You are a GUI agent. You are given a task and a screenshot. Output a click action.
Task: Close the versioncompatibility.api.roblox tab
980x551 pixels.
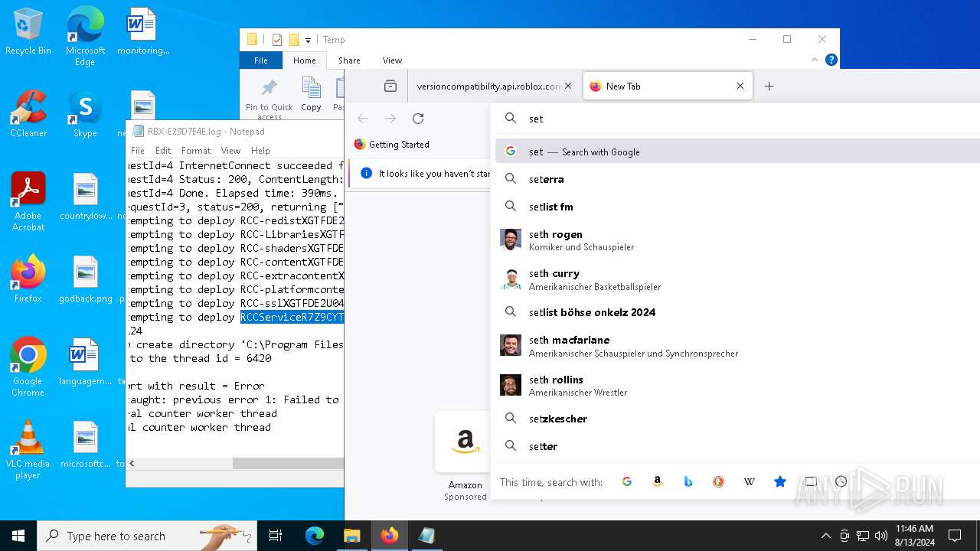pyautogui.click(x=568, y=86)
